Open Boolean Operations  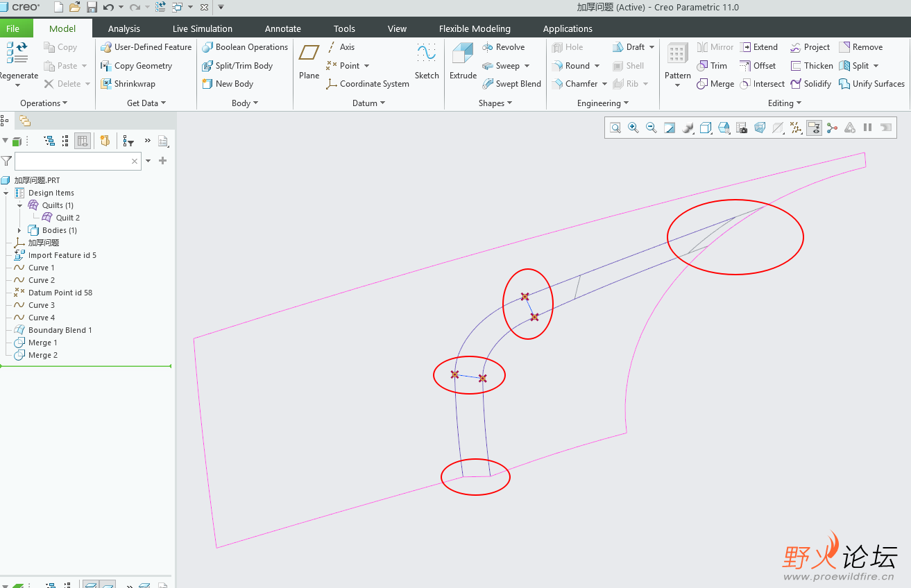(245, 47)
